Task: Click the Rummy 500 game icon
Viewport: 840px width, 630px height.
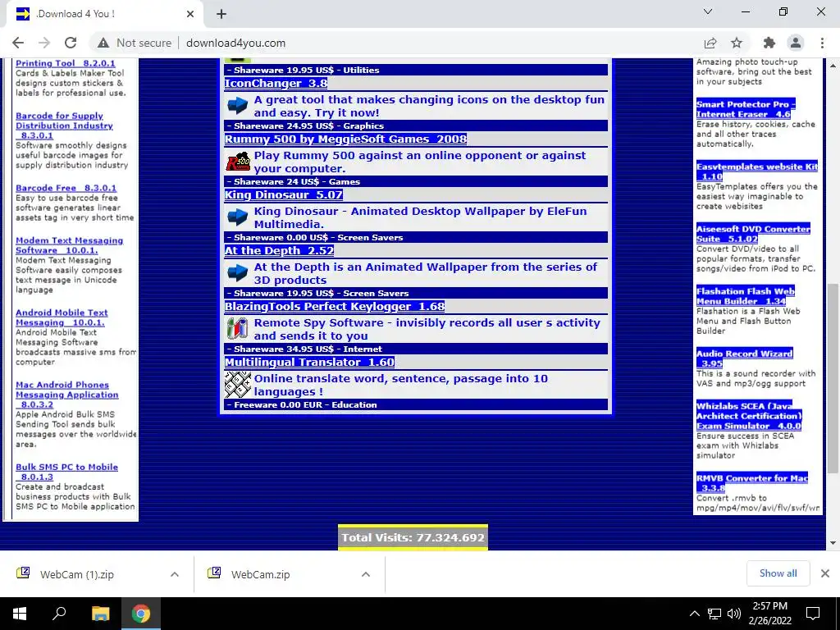Action: (237, 162)
